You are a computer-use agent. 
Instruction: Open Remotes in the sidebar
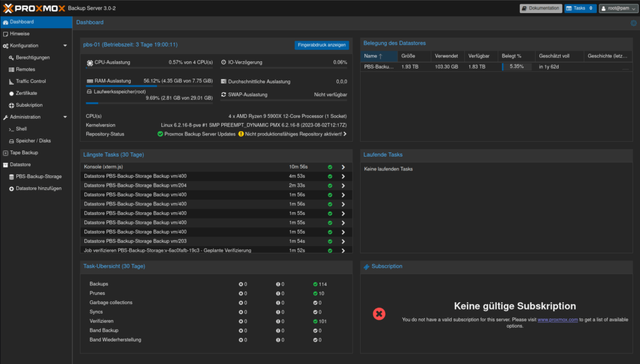[x=25, y=69]
